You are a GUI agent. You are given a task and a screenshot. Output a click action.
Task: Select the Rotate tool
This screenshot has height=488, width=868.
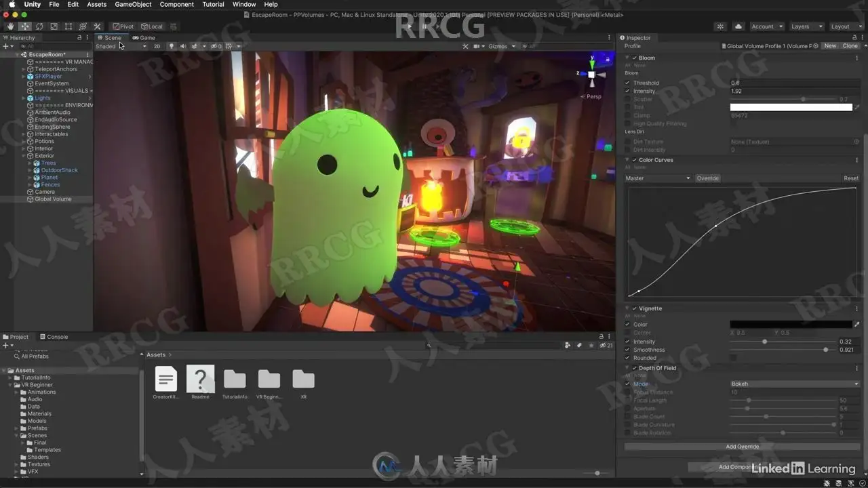[39, 26]
